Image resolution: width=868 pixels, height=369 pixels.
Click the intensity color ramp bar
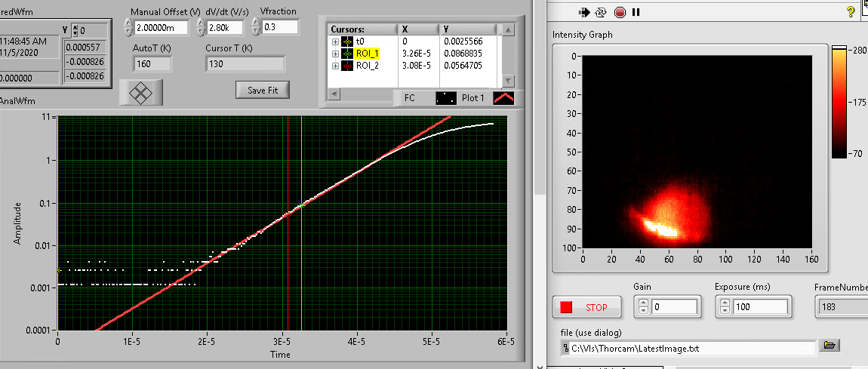pos(839,102)
